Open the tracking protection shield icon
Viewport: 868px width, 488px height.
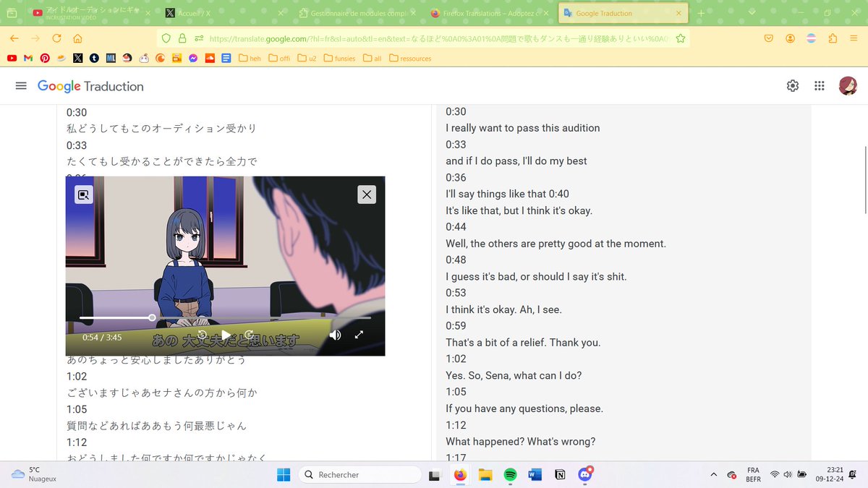pyautogui.click(x=166, y=38)
